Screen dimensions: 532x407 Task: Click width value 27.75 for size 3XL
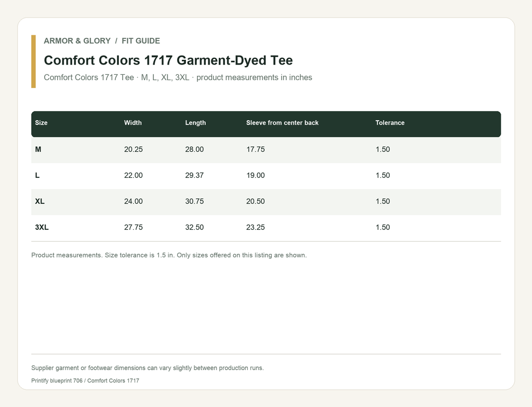134,228
